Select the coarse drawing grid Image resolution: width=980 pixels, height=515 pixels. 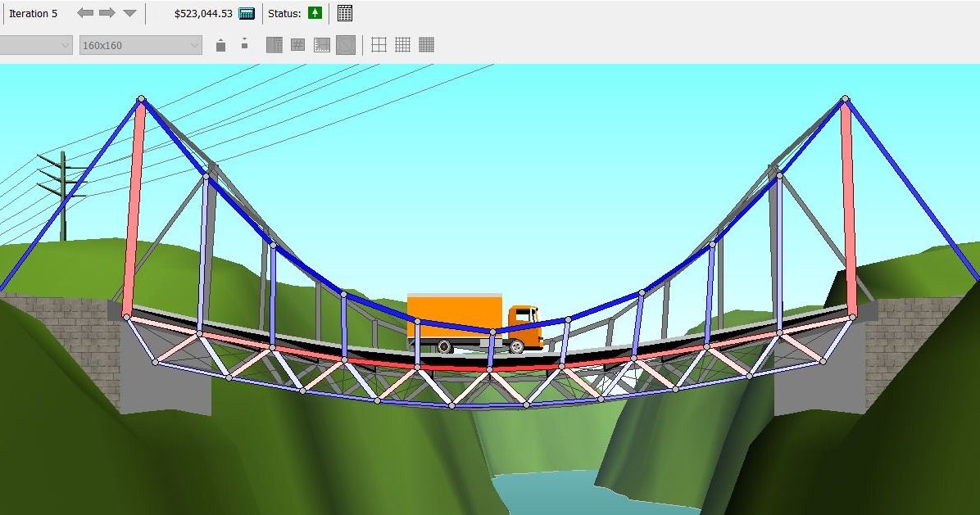pyautogui.click(x=379, y=45)
